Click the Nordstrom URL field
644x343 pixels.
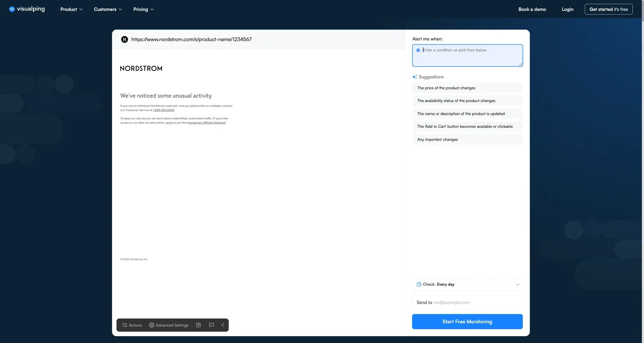click(x=192, y=39)
